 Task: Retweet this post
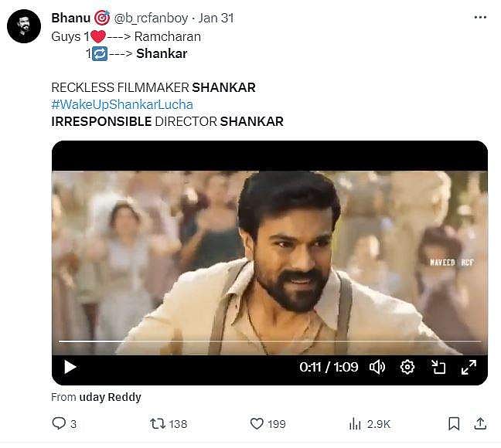pos(157,423)
